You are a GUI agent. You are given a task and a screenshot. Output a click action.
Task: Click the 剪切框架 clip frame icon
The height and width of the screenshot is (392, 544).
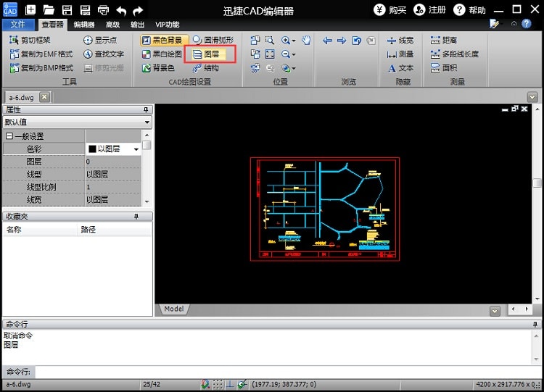(x=15, y=41)
